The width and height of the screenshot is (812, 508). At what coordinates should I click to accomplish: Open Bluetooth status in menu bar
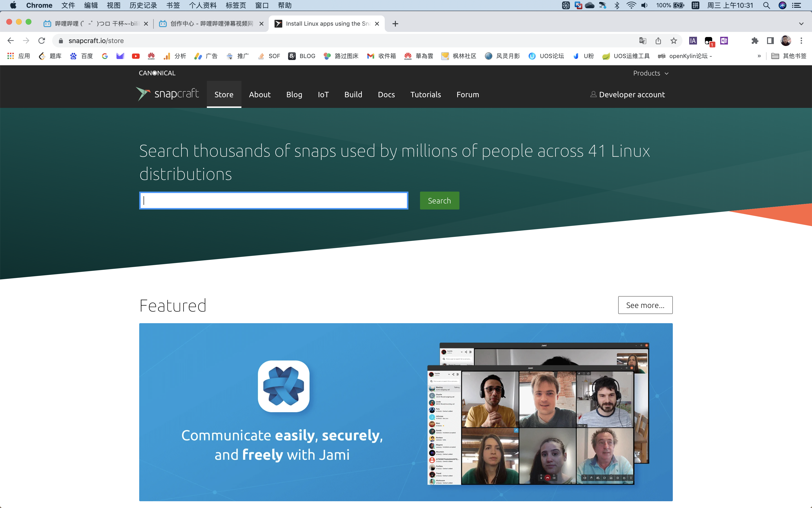click(617, 5)
